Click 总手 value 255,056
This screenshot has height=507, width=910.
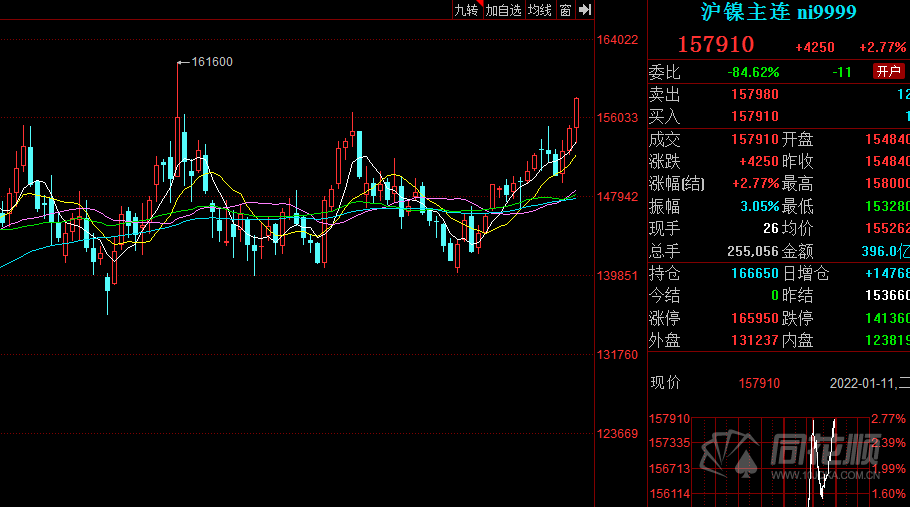coord(753,251)
